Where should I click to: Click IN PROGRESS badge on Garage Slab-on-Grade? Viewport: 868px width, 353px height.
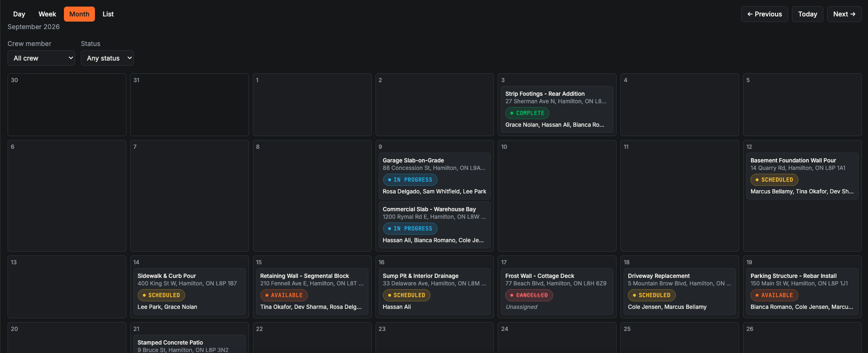pos(410,180)
